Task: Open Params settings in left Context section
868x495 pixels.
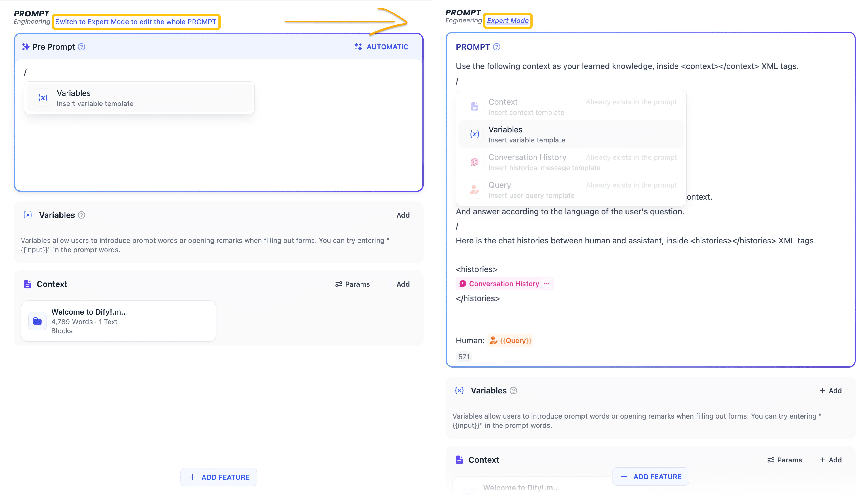Action: click(x=352, y=284)
